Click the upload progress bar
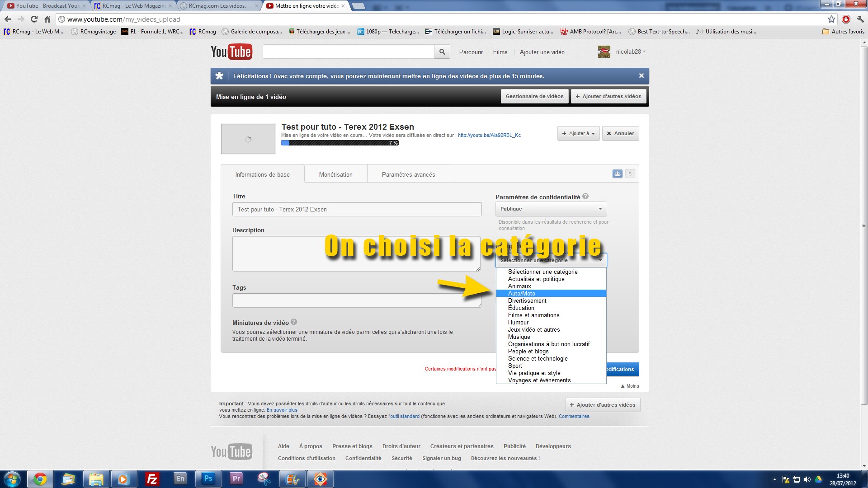 [340, 143]
